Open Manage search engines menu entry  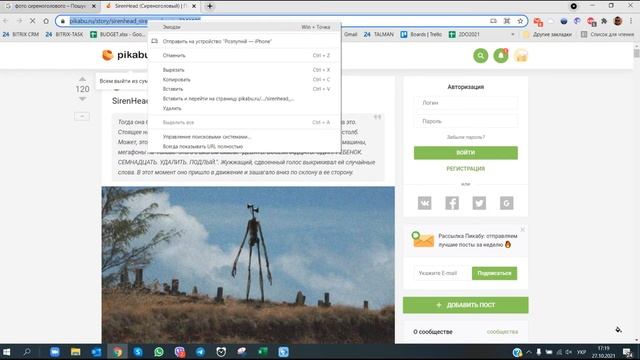click(x=244, y=137)
